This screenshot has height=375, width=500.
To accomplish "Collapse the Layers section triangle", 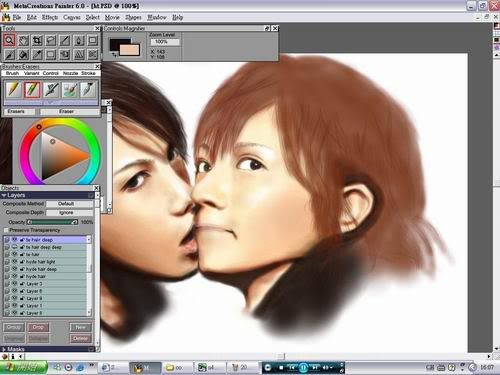I will pyautogui.click(x=4, y=195).
